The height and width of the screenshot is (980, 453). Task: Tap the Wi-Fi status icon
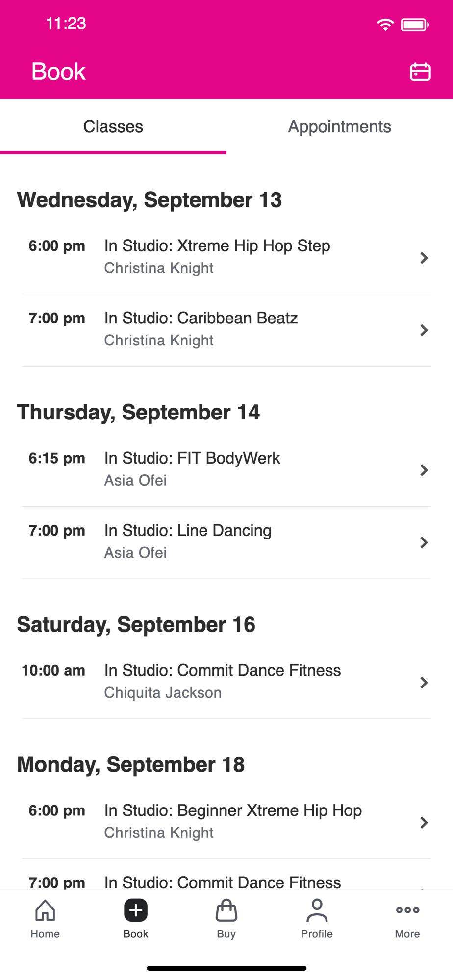pyautogui.click(x=386, y=24)
